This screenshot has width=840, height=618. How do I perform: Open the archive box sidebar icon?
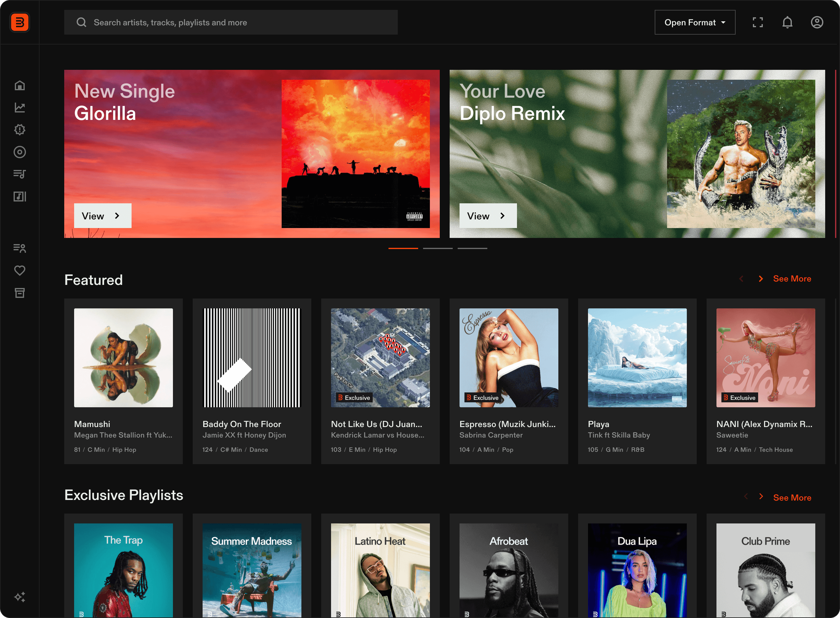pos(20,293)
